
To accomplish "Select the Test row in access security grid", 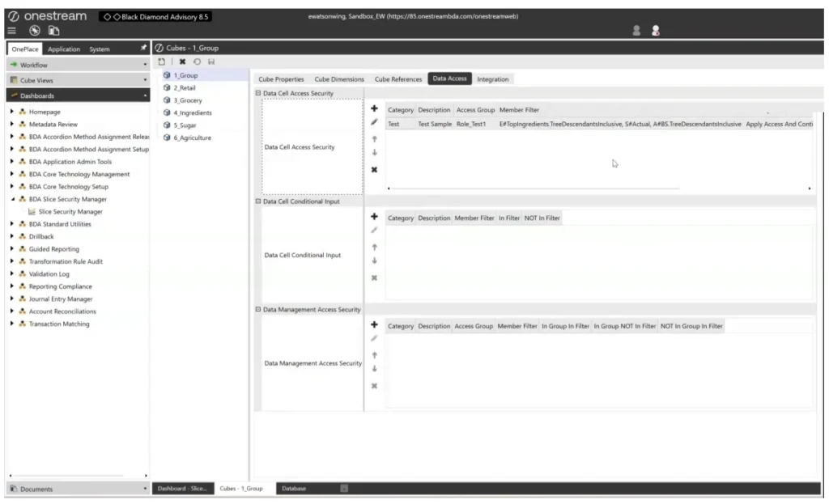I will coord(598,124).
